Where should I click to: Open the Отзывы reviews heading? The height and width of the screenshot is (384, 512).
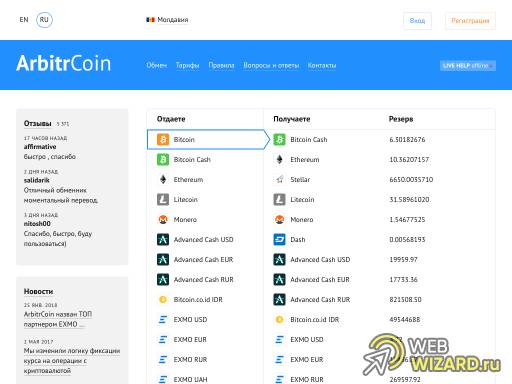pos(37,124)
